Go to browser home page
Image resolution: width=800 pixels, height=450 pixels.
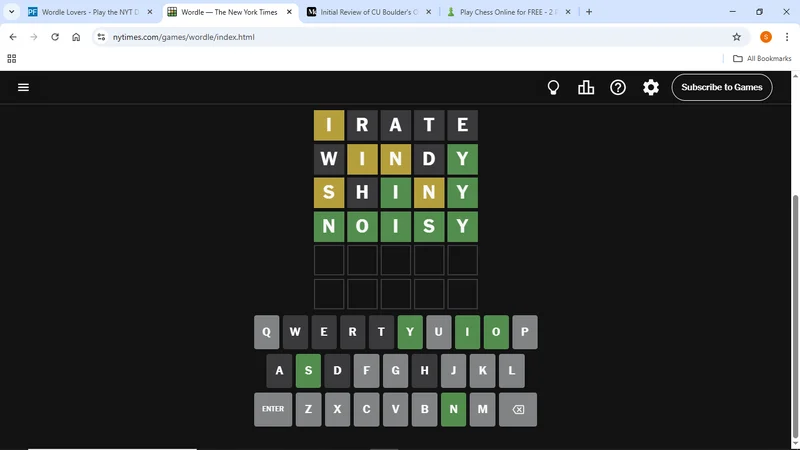point(76,37)
